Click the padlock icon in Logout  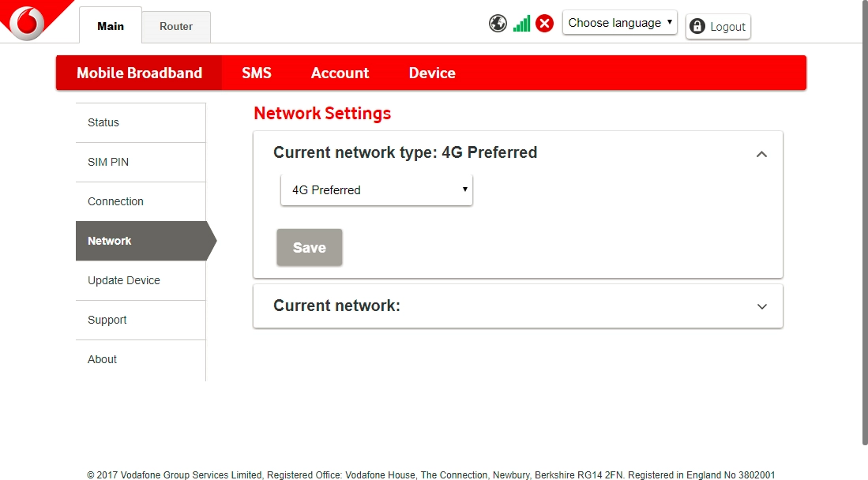[697, 27]
